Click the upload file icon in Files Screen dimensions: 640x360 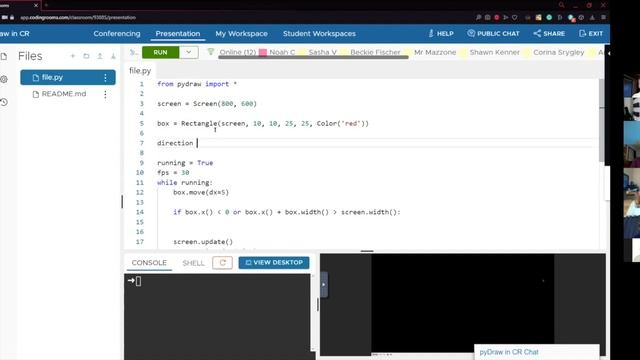pos(100,56)
